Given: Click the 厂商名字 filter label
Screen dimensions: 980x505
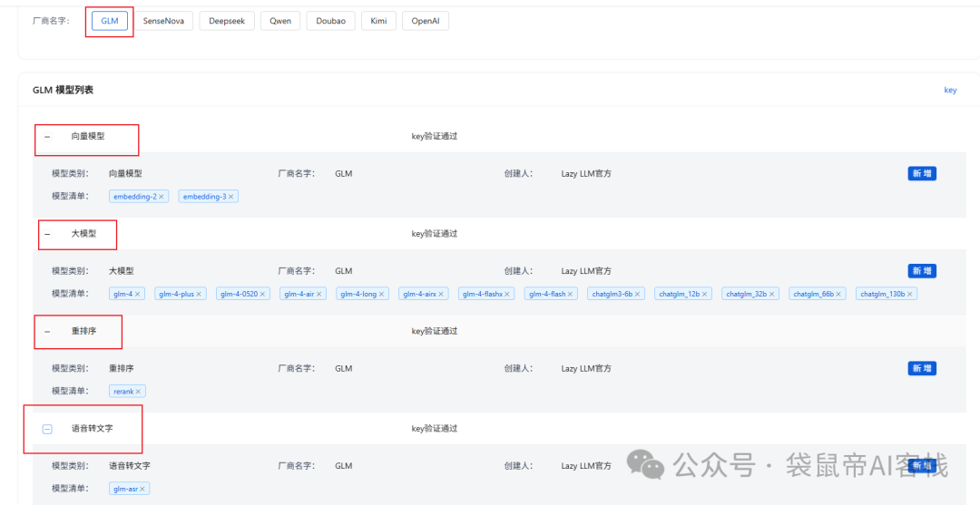Looking at the screenshot, I should pyautogui.click(x=51, y=21).
